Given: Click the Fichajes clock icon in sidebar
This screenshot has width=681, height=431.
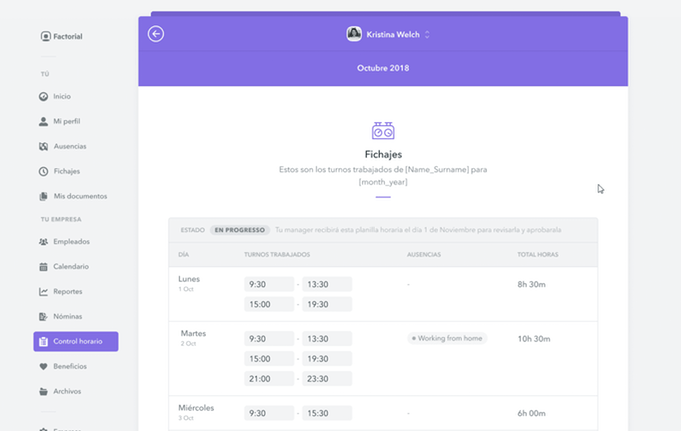Looking at the screenshot, I should click(x=43, y=171).
